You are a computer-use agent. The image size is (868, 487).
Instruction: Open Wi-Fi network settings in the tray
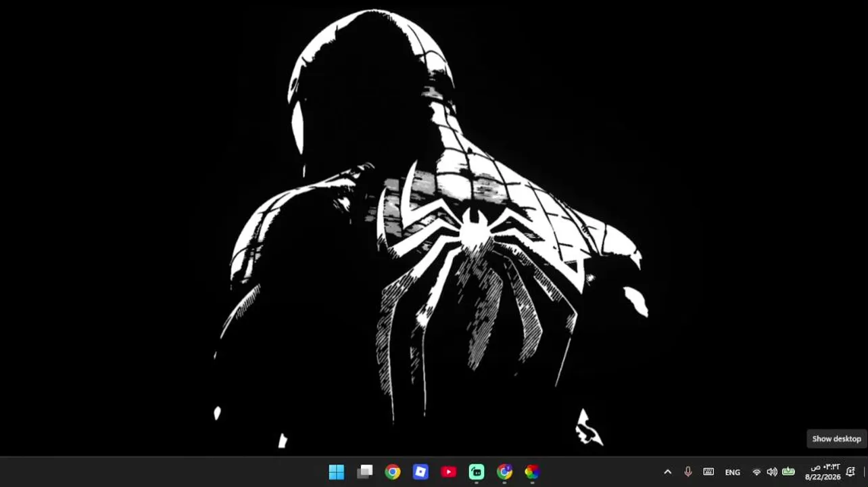point(757,472)
